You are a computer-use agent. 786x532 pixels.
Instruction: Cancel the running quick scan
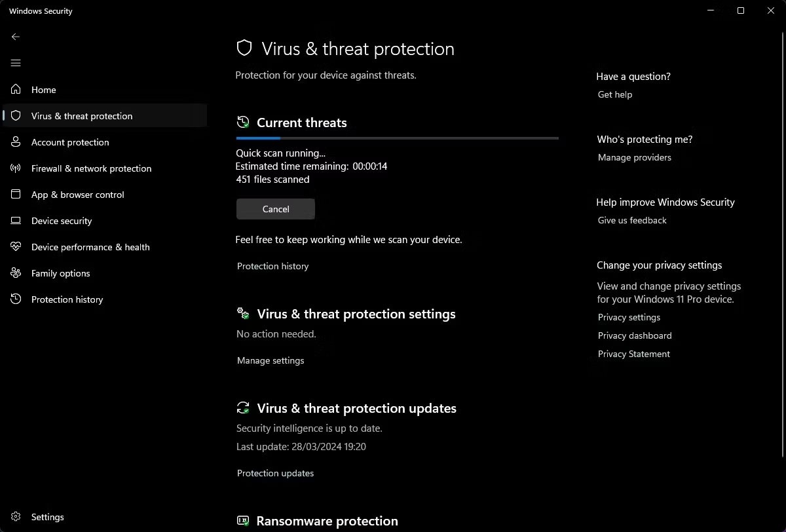[275, 208]
